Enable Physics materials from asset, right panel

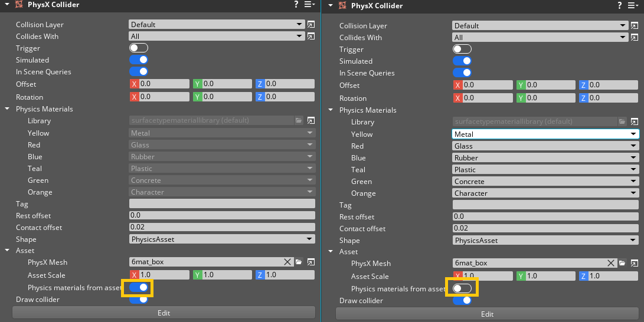click(462, 289)
